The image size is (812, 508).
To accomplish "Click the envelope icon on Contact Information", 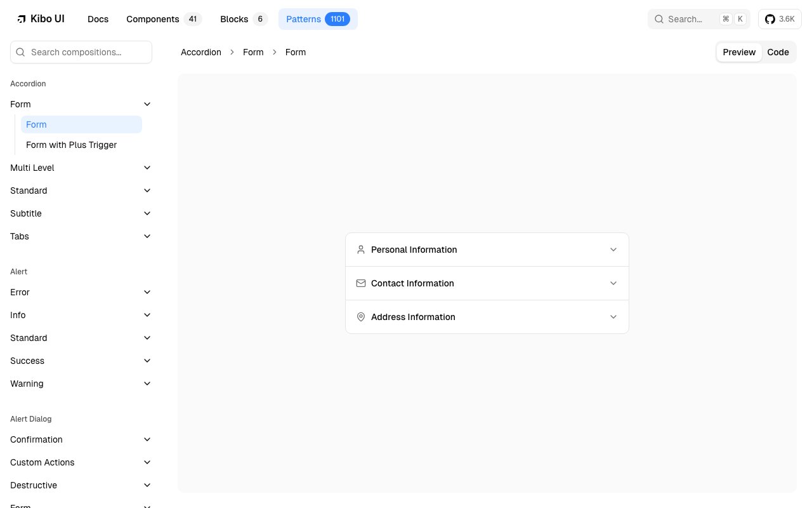I will [x=361, y=283].
